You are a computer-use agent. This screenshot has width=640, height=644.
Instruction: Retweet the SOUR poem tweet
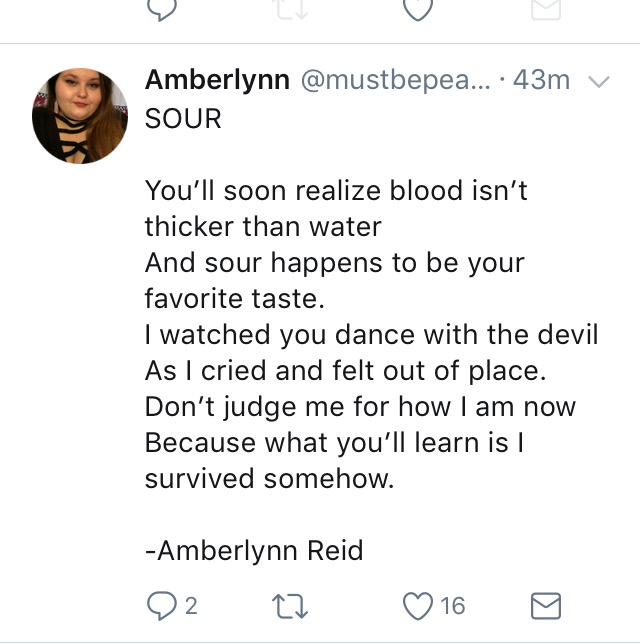coord(290,607)
